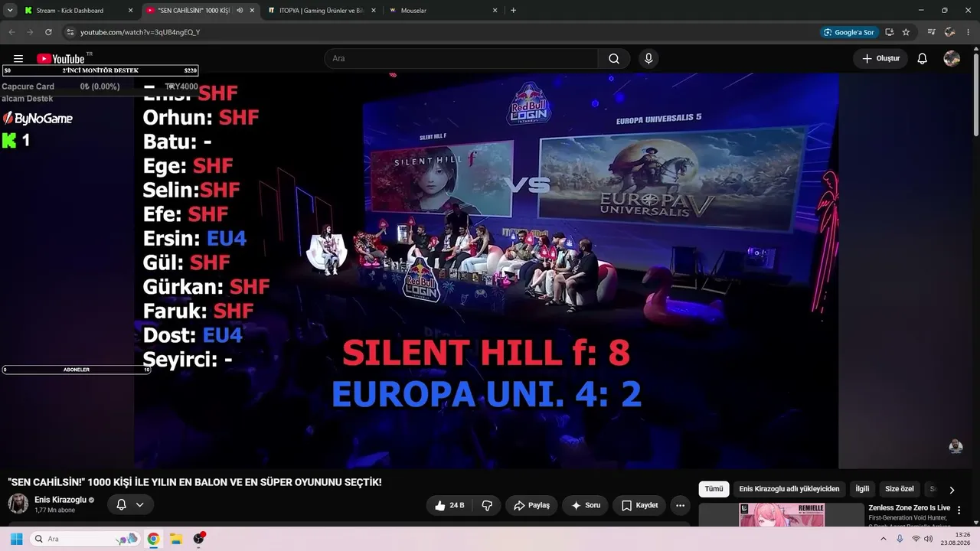Open YouTube notifications bell in header

[923, 59]
